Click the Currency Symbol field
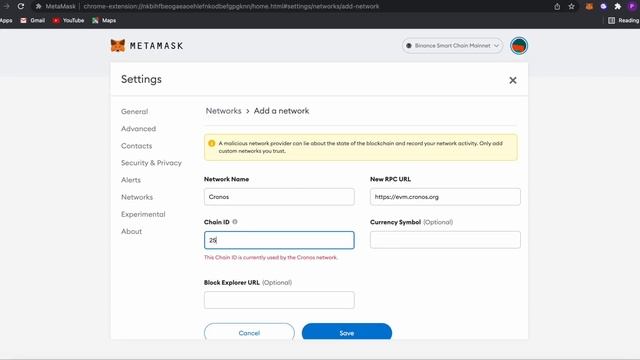The width and height of the screenshot is (640, 360). tap(445, 240)
